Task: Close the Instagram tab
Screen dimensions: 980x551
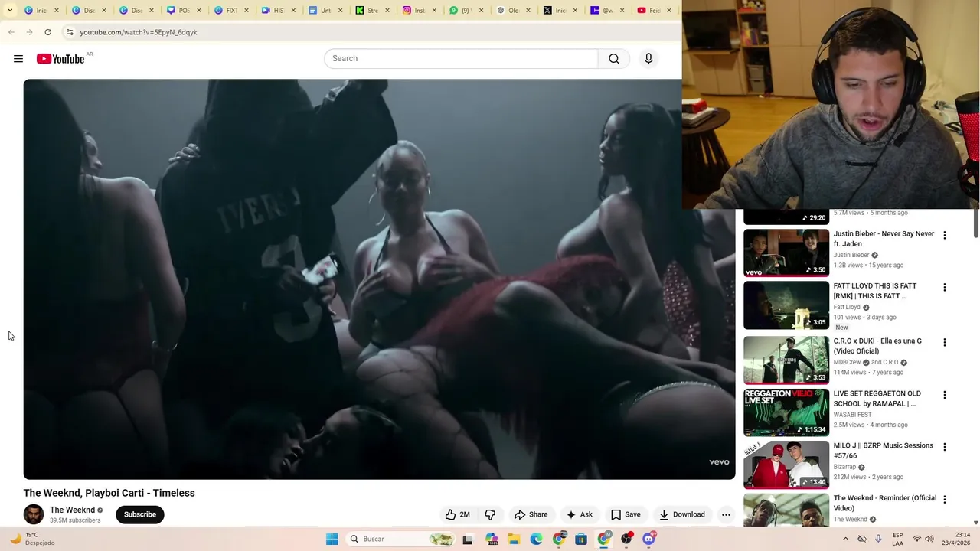Action: coord(434,10)
